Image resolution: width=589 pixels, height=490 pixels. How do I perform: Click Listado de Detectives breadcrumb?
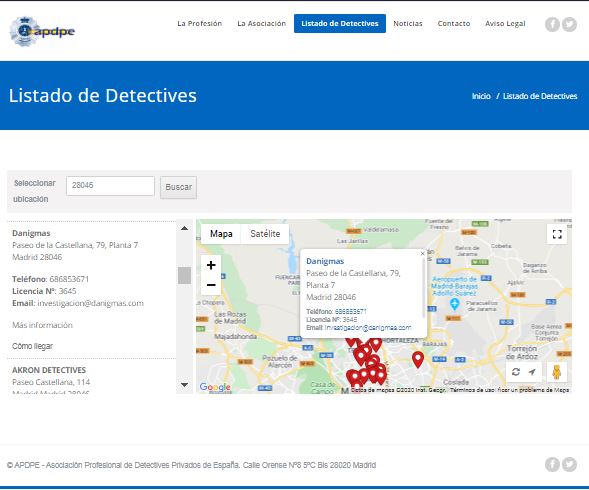pos(540,96)
